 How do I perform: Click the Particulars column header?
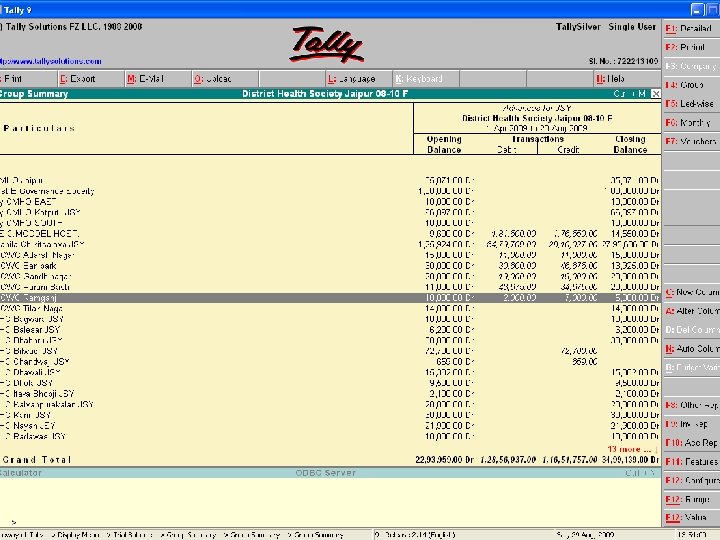tap(39, 129)
